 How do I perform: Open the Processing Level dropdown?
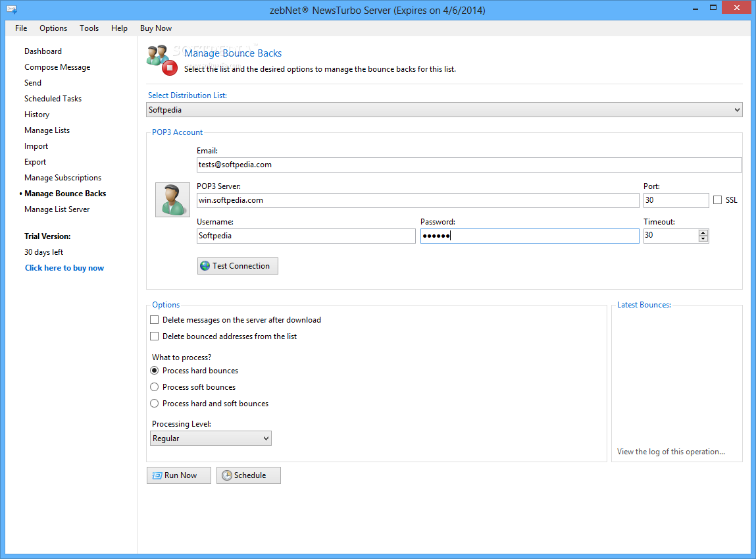(211, 439)
